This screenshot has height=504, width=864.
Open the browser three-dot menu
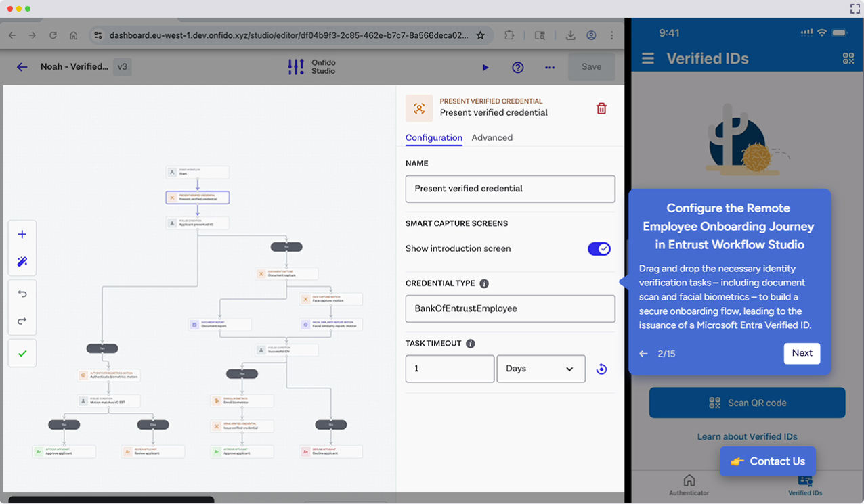point(612,35)
